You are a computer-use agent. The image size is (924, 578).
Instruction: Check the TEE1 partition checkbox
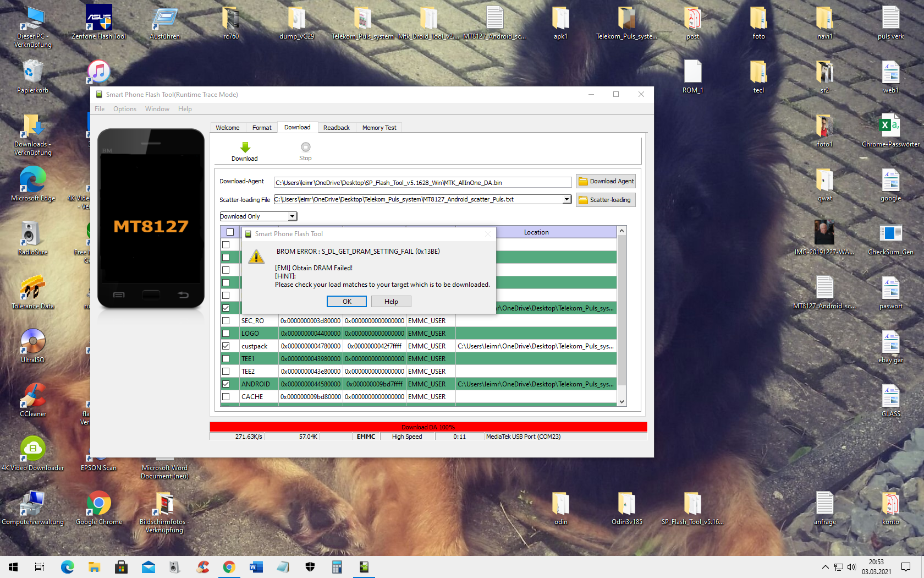(x=226, y=359)
